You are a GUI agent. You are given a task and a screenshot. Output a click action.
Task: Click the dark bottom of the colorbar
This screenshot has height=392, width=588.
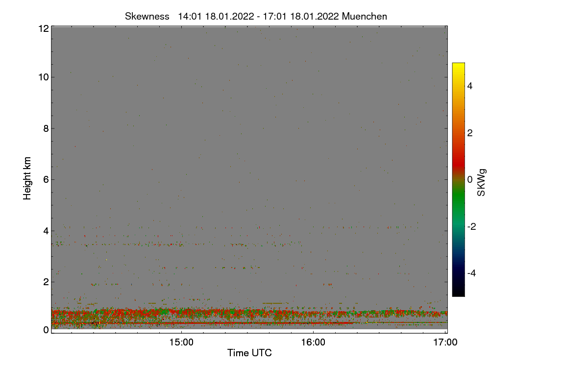click(458, 290)
